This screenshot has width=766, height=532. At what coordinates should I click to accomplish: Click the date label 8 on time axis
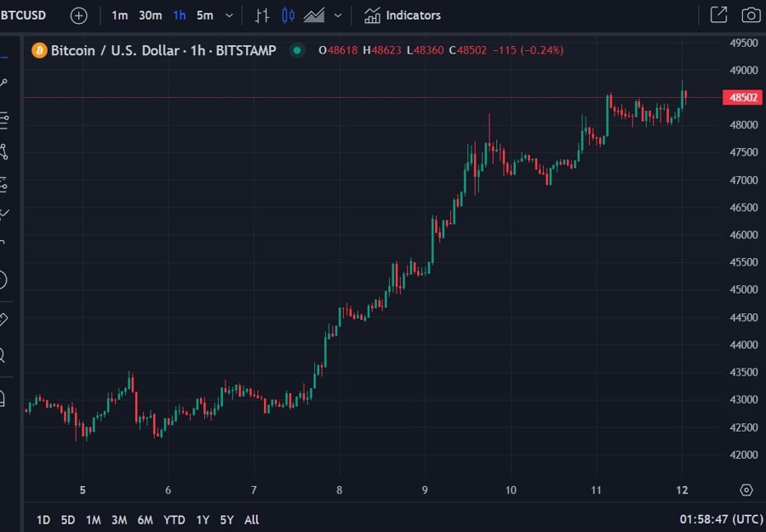click(339, 490)
